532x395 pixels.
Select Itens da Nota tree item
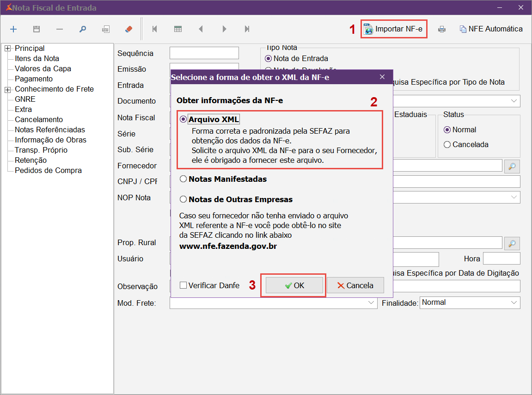(37, 58)
